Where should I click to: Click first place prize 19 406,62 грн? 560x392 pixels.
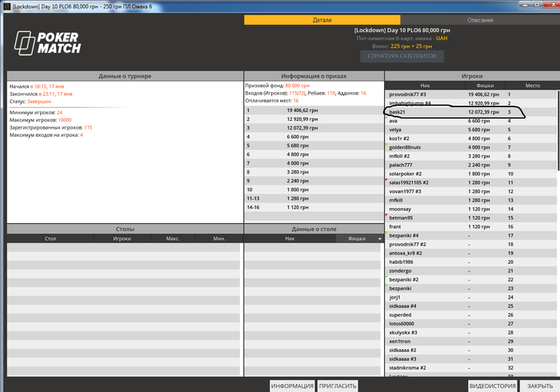coord(302,110)
